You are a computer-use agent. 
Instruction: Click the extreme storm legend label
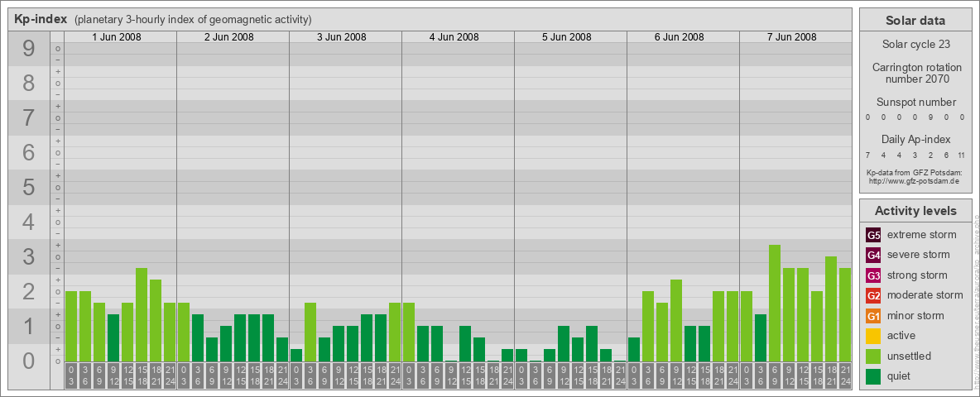click(x=922, y=235)
